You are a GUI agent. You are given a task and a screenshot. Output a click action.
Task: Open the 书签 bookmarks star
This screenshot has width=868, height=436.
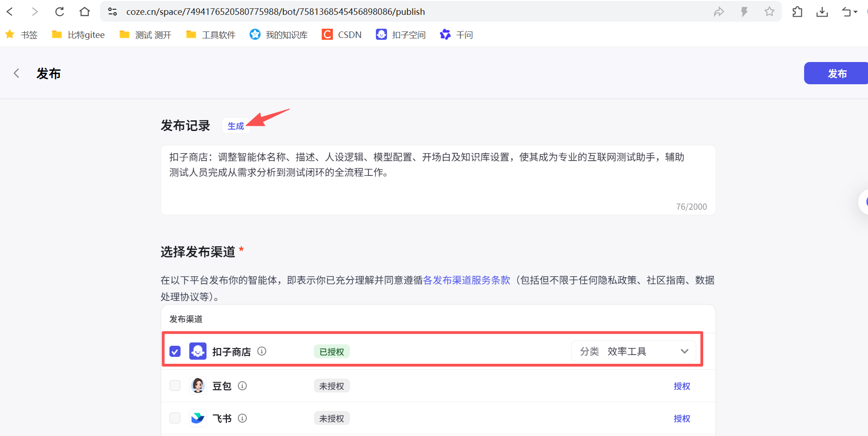[21, 35]
